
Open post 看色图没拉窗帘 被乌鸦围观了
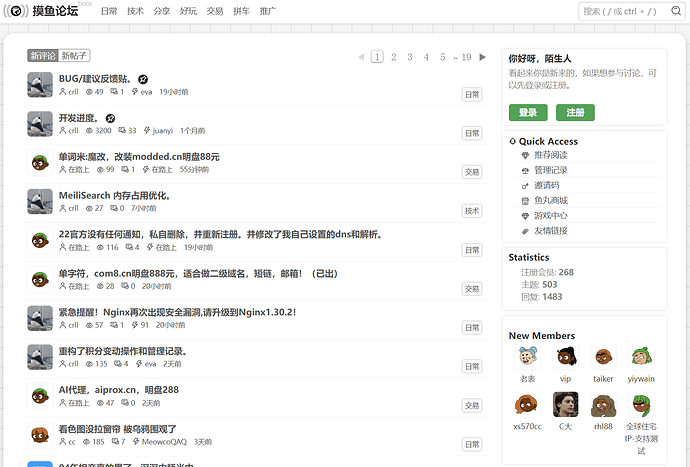click(x=117, y=429)
